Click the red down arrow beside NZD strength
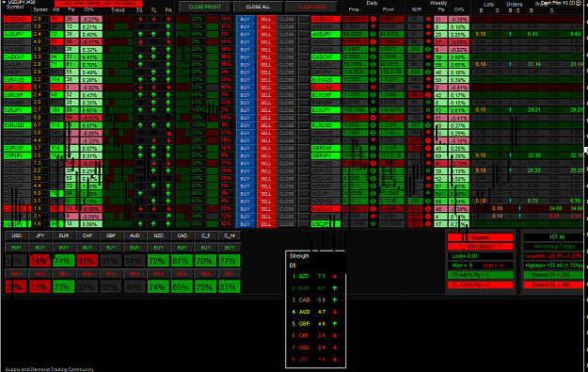 coord(335,276)
